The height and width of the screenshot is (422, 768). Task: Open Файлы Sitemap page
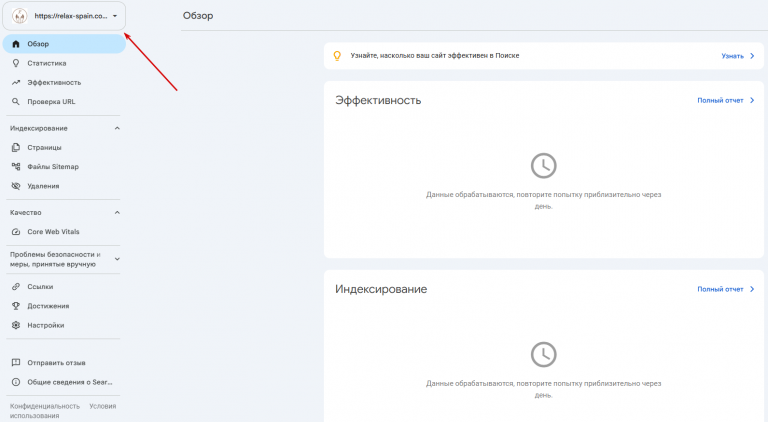click(53, 166)
